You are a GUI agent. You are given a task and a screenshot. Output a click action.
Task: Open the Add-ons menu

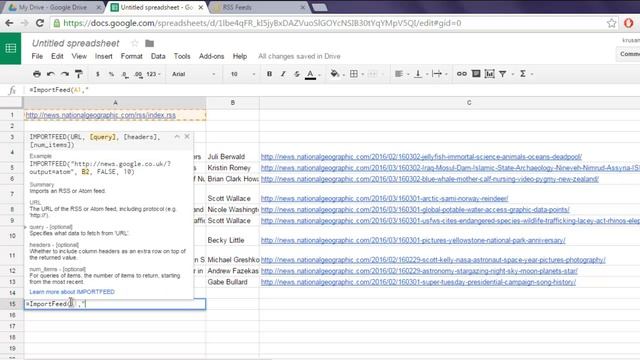click(211, 56)
